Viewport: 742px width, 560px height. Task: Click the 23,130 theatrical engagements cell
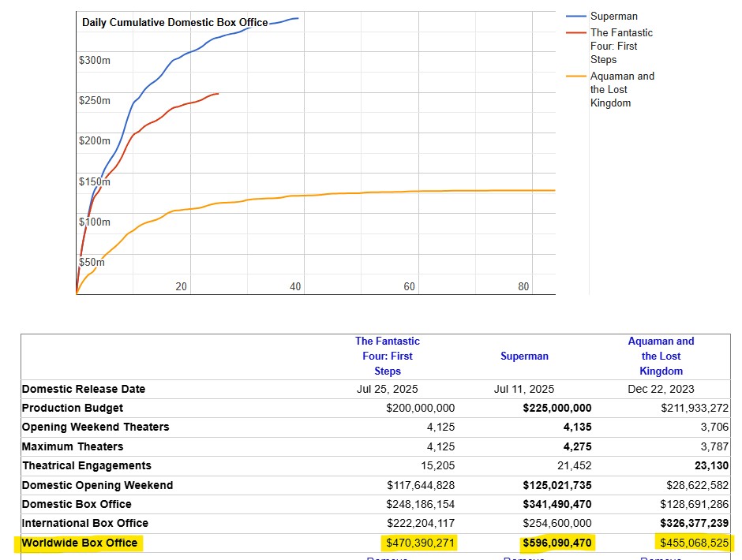pos(712,465)
